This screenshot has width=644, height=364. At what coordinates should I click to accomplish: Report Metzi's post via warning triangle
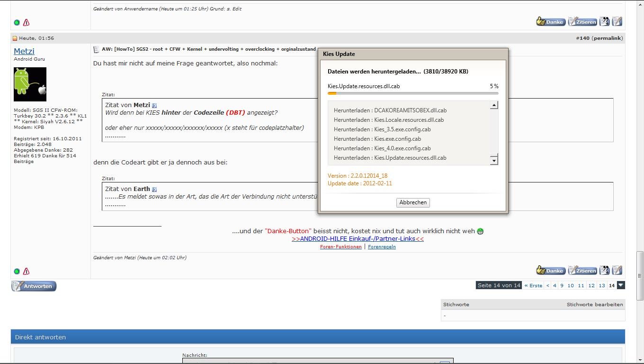click(26, 272)
